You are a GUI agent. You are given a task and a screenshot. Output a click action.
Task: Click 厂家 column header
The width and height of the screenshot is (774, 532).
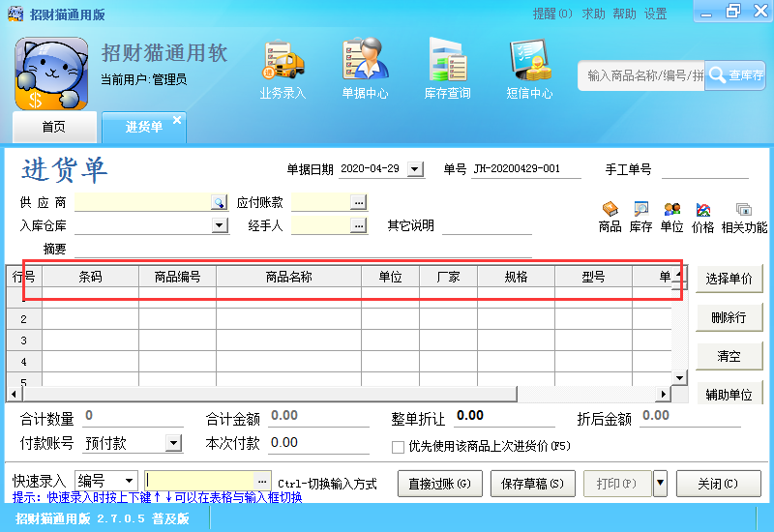448,277
